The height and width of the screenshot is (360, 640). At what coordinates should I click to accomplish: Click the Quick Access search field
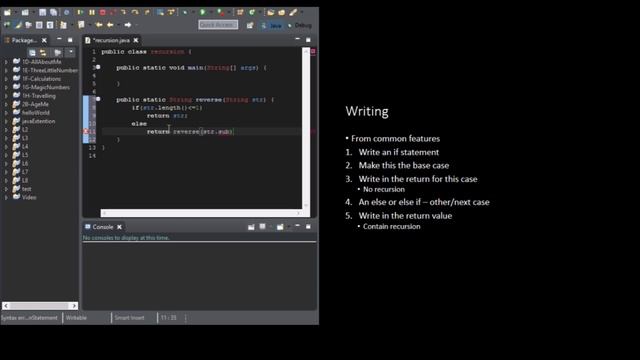(218, 25)
